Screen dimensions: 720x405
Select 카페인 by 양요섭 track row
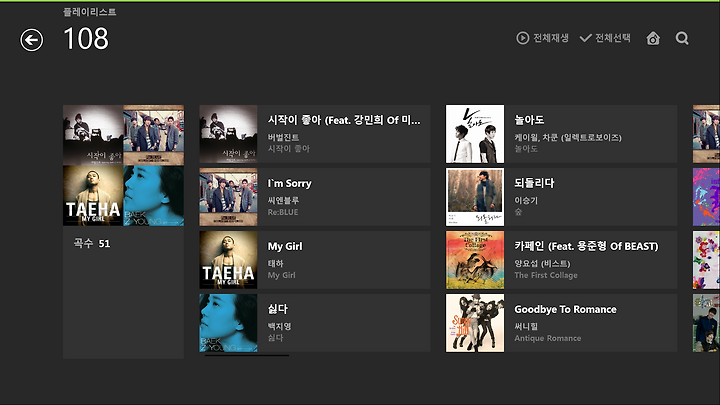point(561,260)
